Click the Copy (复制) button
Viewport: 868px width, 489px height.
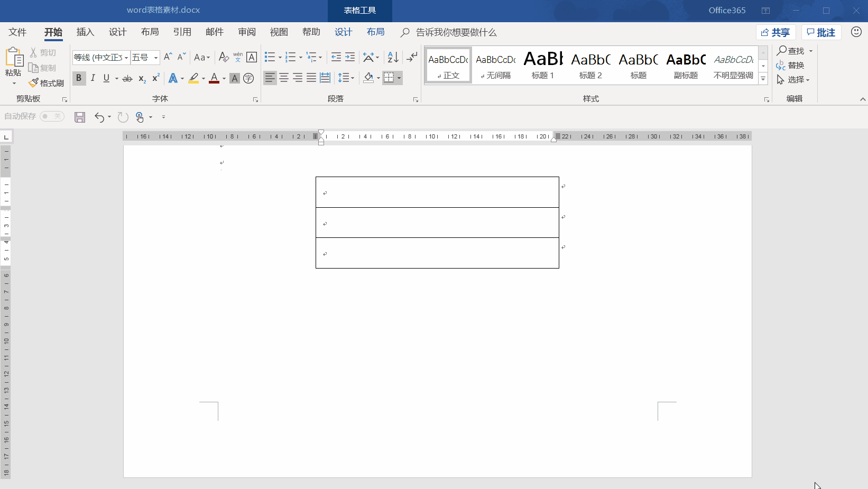(x=42, y=68)
